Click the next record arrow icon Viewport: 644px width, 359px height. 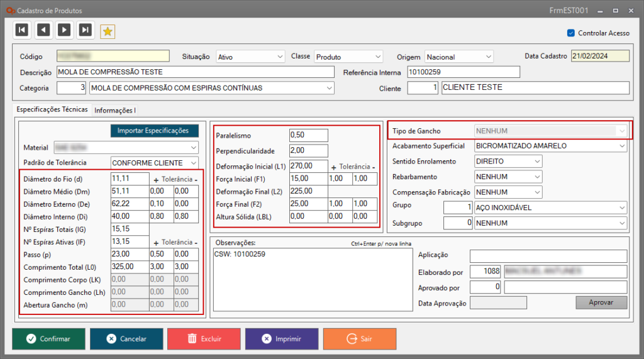pos(64,30)
